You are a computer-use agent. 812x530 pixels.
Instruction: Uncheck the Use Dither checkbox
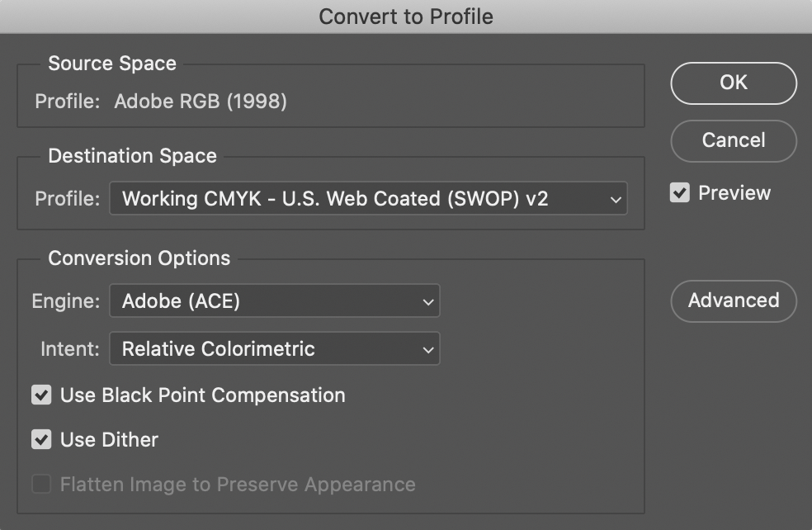41,440
